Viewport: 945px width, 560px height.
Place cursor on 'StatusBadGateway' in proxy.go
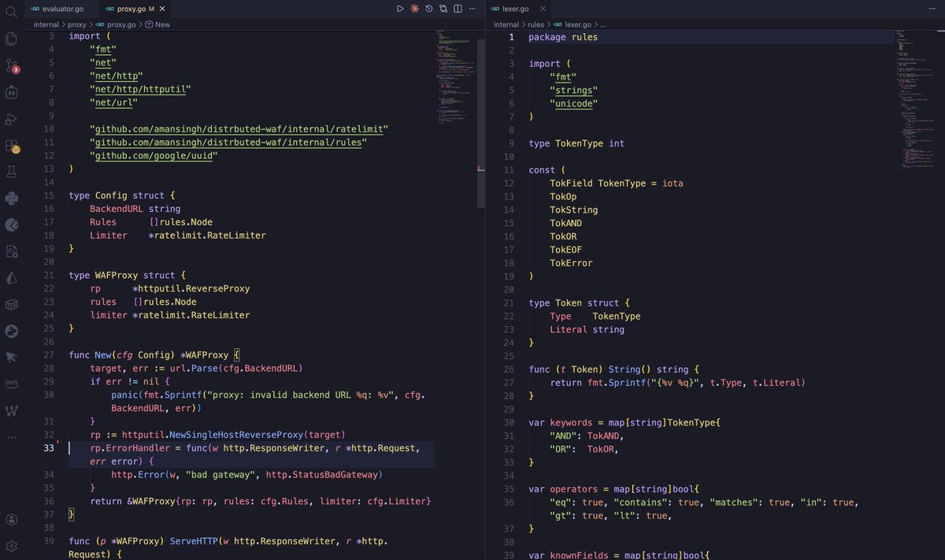tap(334, 475)
